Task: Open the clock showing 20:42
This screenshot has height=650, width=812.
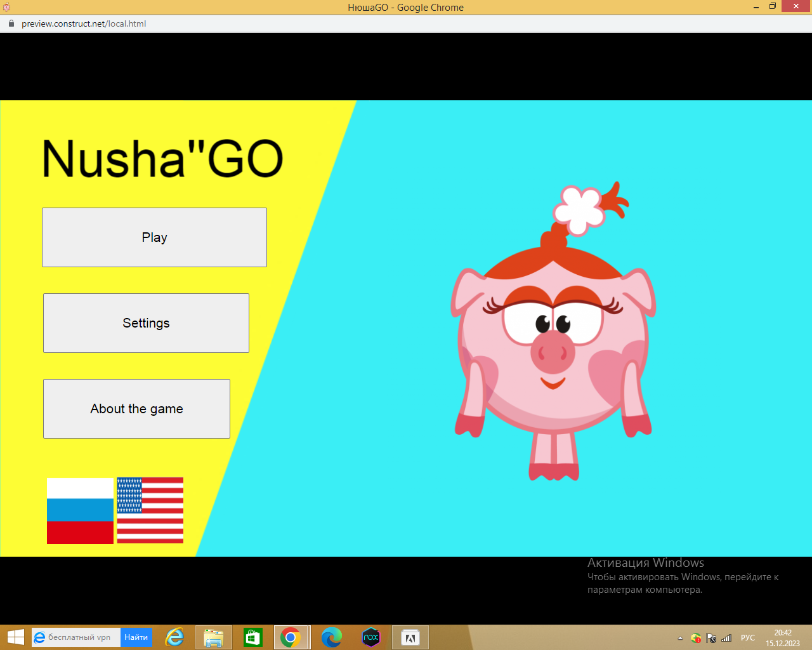Action: [783, 638]
